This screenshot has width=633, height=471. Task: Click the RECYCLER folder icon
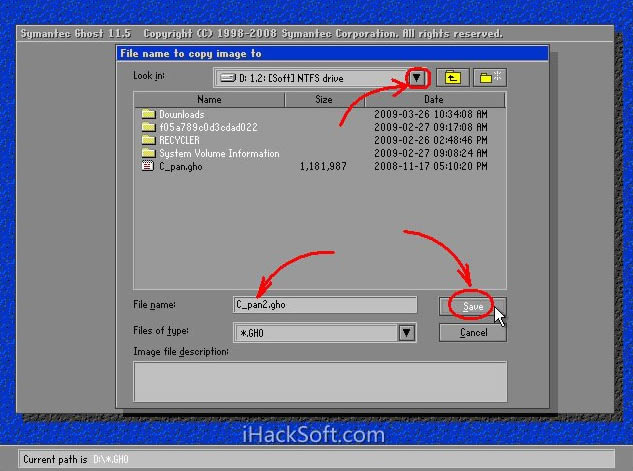click(x=148, y=140)
